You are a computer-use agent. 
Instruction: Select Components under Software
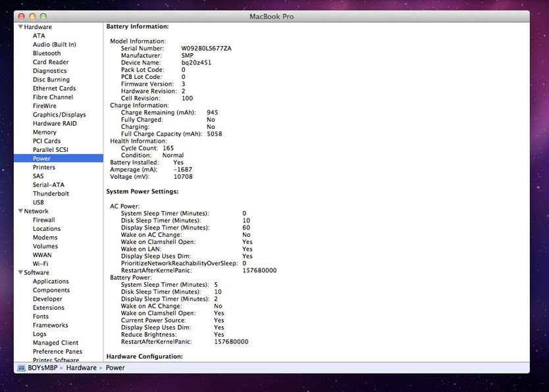pos(51,290)
